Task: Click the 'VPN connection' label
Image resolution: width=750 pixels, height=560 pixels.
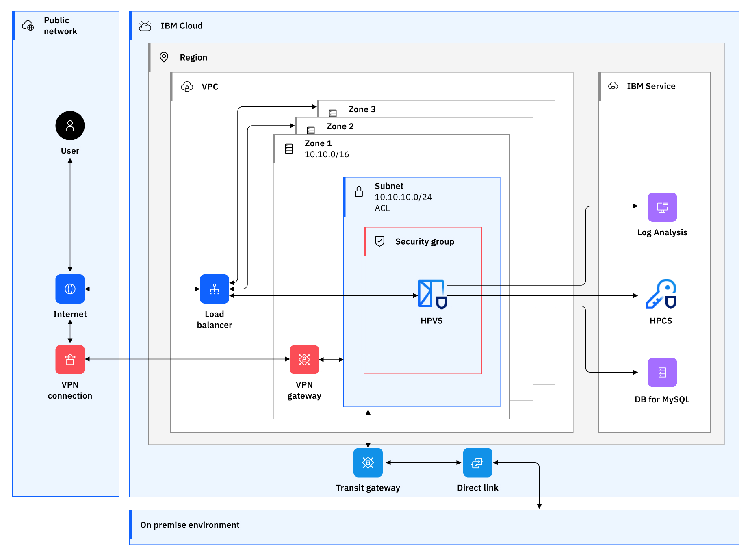Action: 70,390
